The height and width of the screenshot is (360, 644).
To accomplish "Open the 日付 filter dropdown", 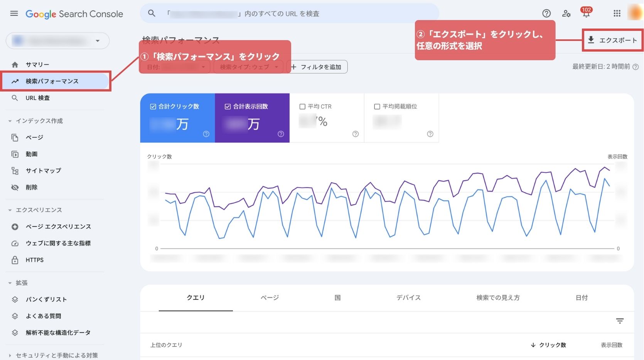I will tap(176, 67).
